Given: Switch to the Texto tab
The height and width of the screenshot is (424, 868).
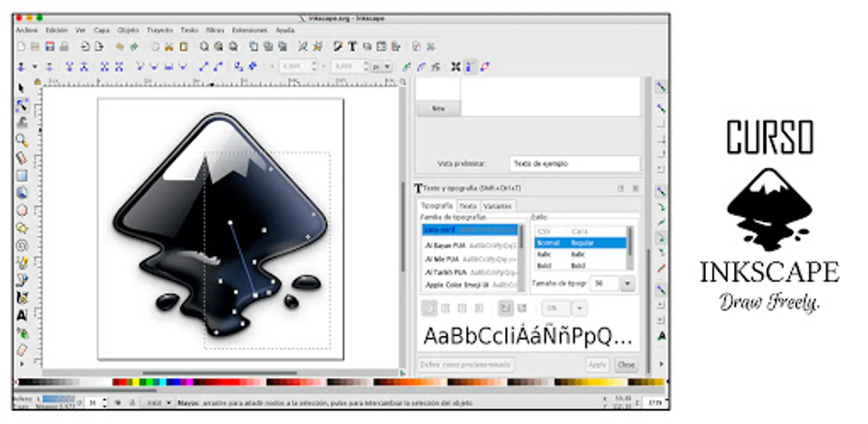Looking at the screenshot, I should (468, 206).
